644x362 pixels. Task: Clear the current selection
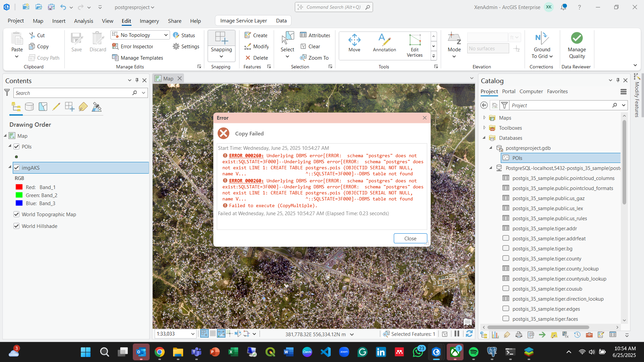tap(310, 46)
